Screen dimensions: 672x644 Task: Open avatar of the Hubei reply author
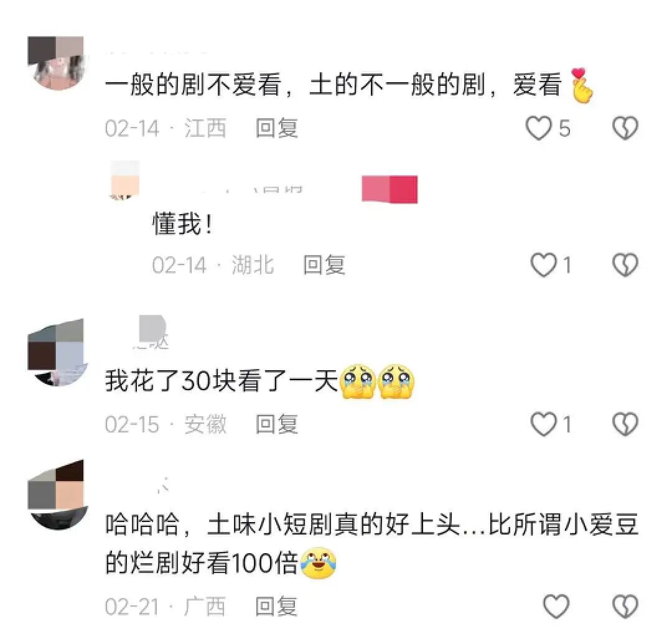click(124, 180)
